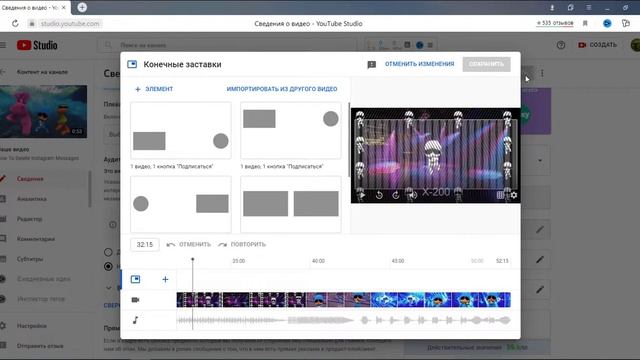Click template list vertical scrollbar
The width and height of the screenshot is (640, 360).
click(349, 140)
